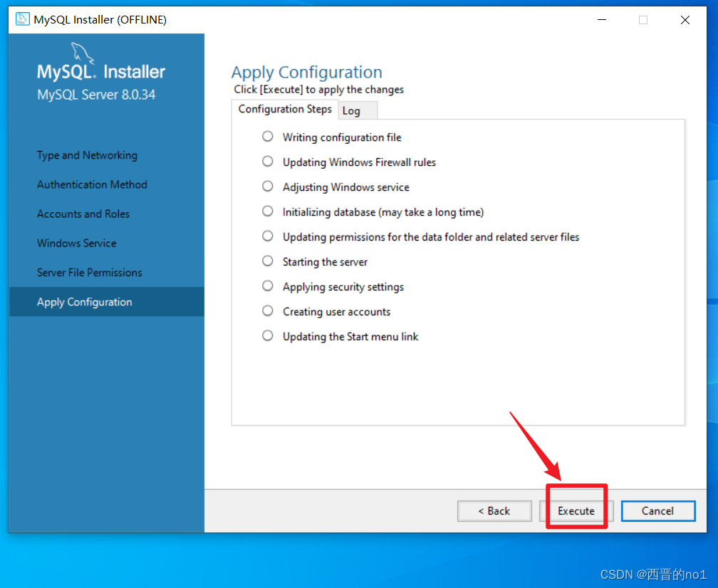The height and width of the screenshot is (588, 718).
Task: Click Execute to apply the configuration
Action: pos(576,510)
